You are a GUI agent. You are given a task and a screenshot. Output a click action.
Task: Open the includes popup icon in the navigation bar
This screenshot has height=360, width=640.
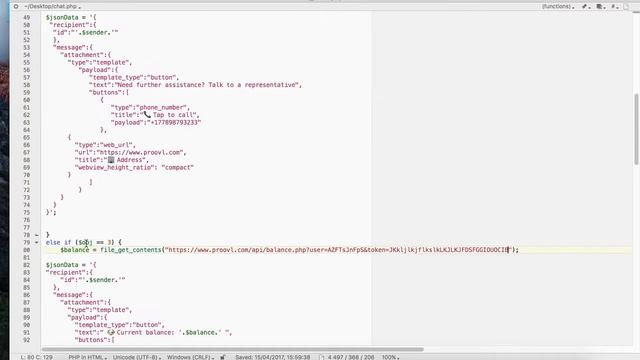pyautogui.click(x=600, y=7)
